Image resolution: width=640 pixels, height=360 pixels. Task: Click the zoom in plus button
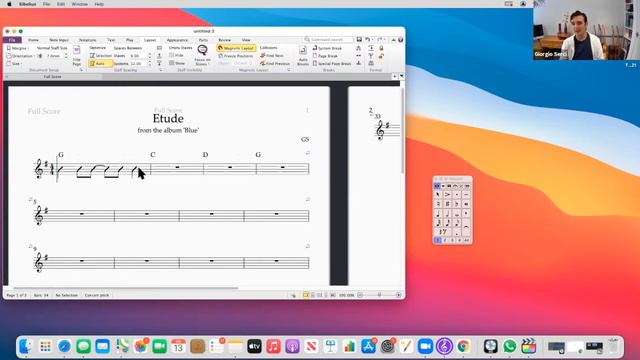tap(398, 295)
